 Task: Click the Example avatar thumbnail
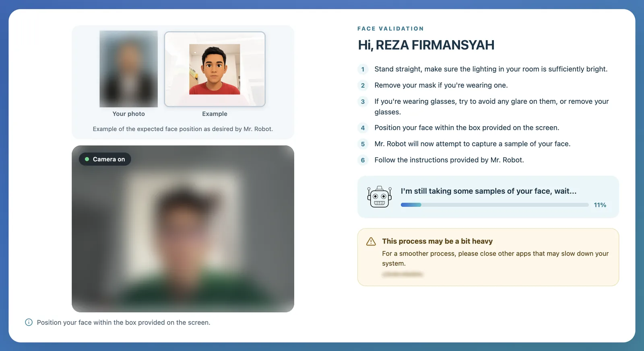(215, 69)
